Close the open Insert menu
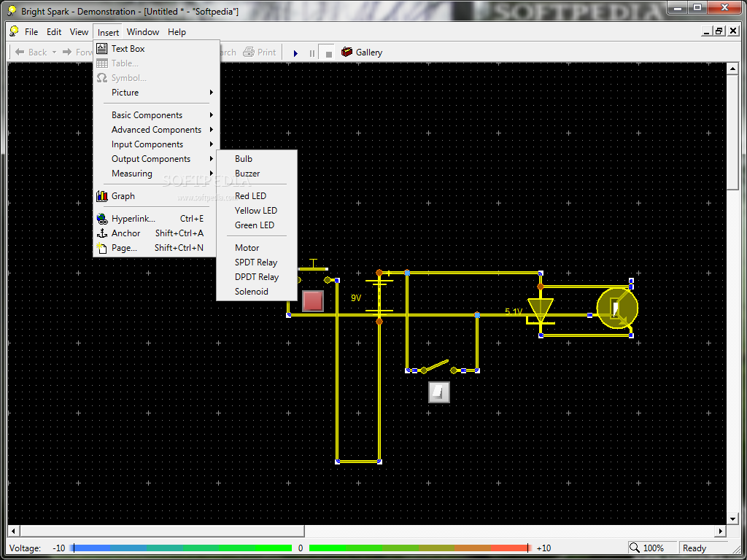Viewport: 747px width, 560px height. click(x=108, y=32)
